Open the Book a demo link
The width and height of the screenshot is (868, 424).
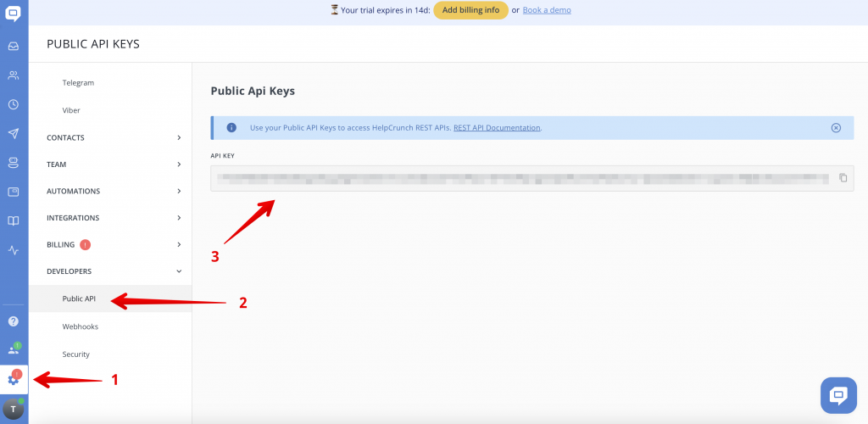pos(547,10)
